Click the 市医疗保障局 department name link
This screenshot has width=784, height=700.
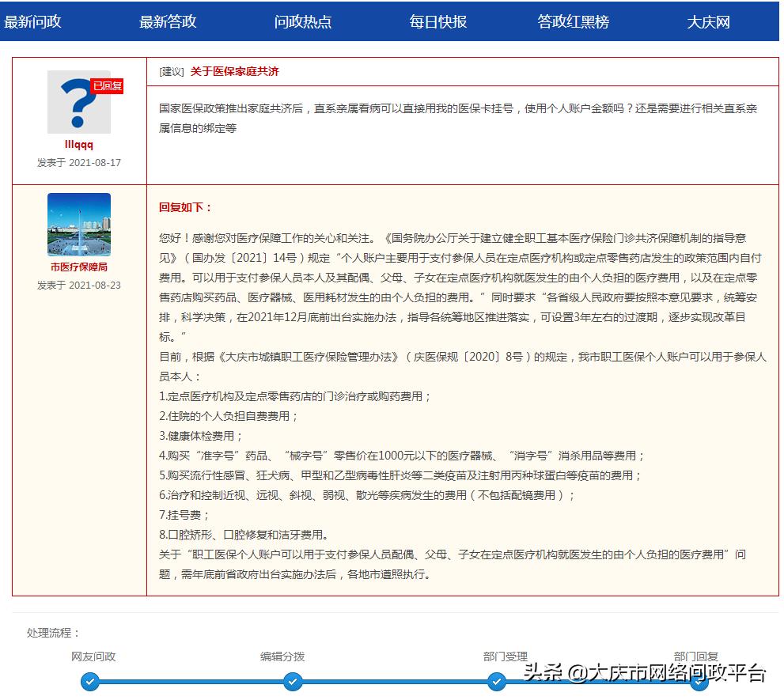coord(79,265)
